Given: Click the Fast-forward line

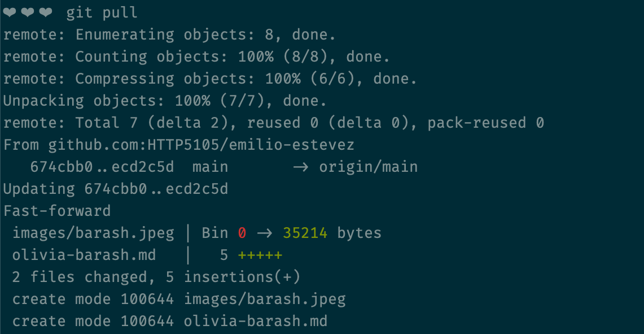Looking at the screenshot, I should (x=57, y=211).
